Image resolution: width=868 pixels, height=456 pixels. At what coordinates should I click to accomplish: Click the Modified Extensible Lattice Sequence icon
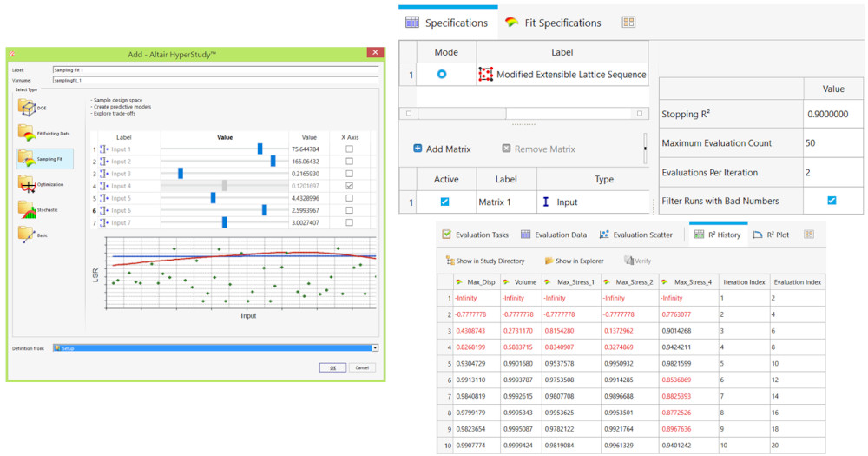[486, 75]
